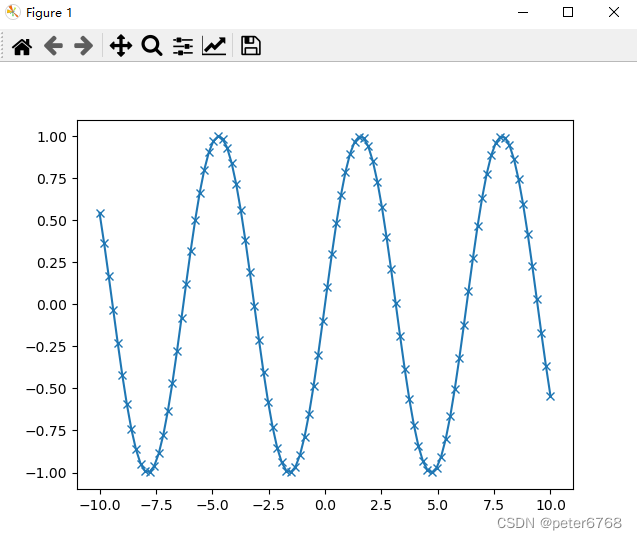
Task: Reset the plot to the original view with Home
Action: 22,46
